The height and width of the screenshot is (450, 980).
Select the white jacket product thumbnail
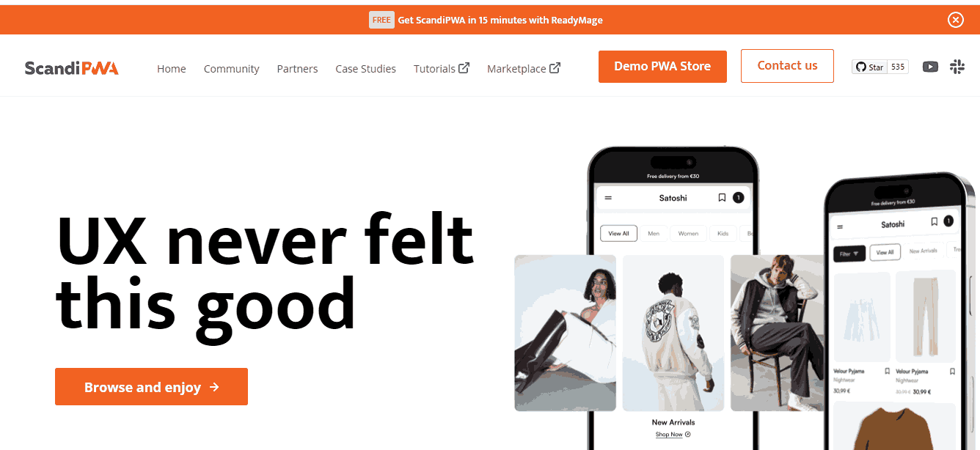coord(673,333)
